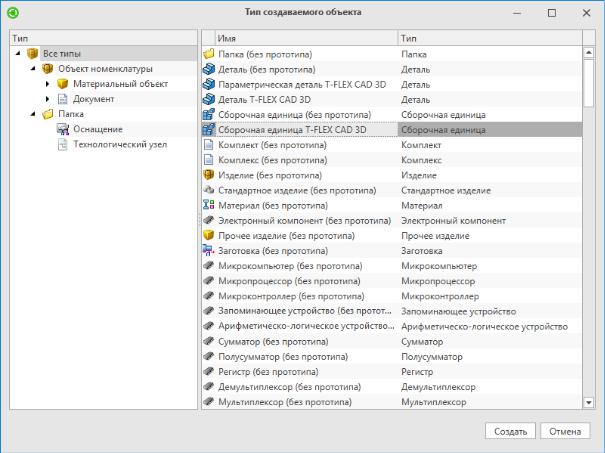Maximize the Тип создаваемого объекта dialog
Screen dimensions: 605x453
[552, 13]
